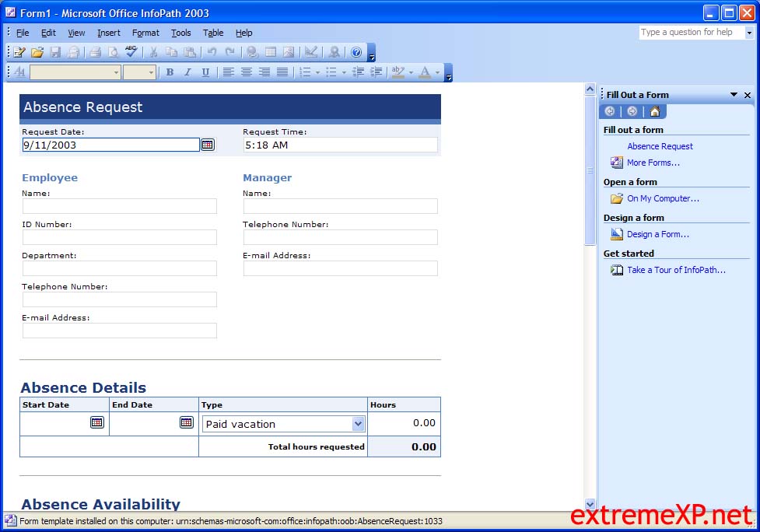The width and height of the screenshot is (760, 532).
Task: Toggle Italic formatting
Action: point(187,72)
